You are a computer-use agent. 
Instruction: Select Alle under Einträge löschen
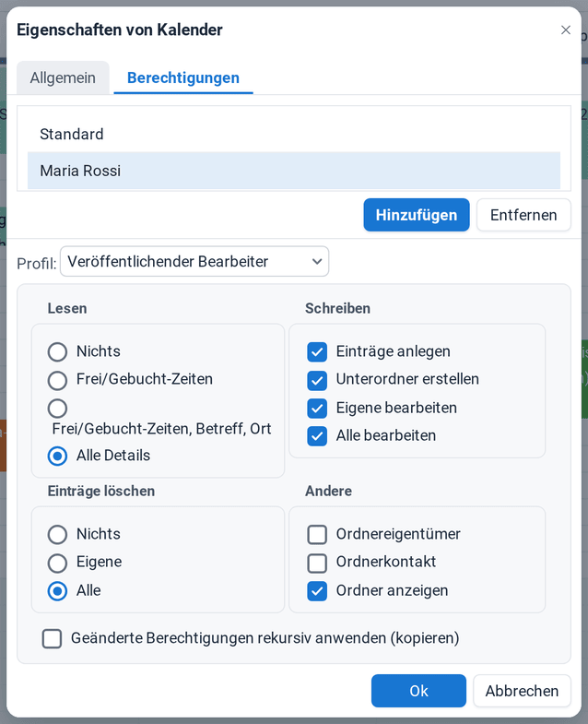57,591
